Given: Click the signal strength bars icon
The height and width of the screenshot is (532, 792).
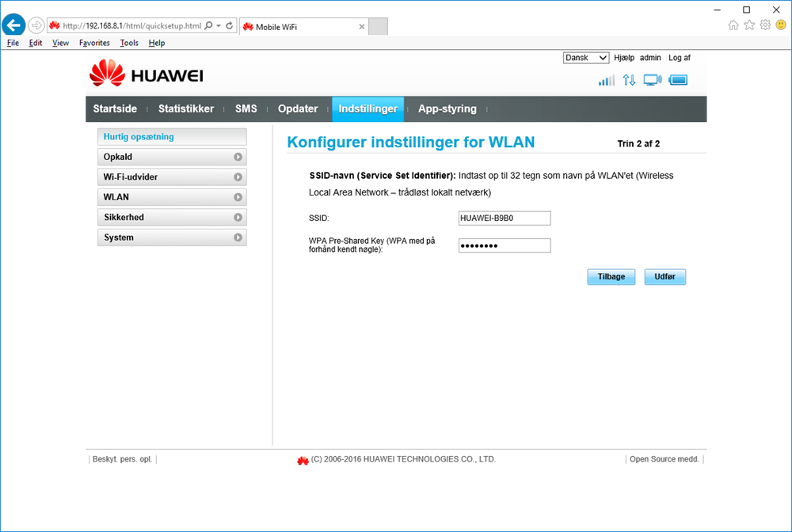Looking at the screenshot, I should click(x=607, y=80).
